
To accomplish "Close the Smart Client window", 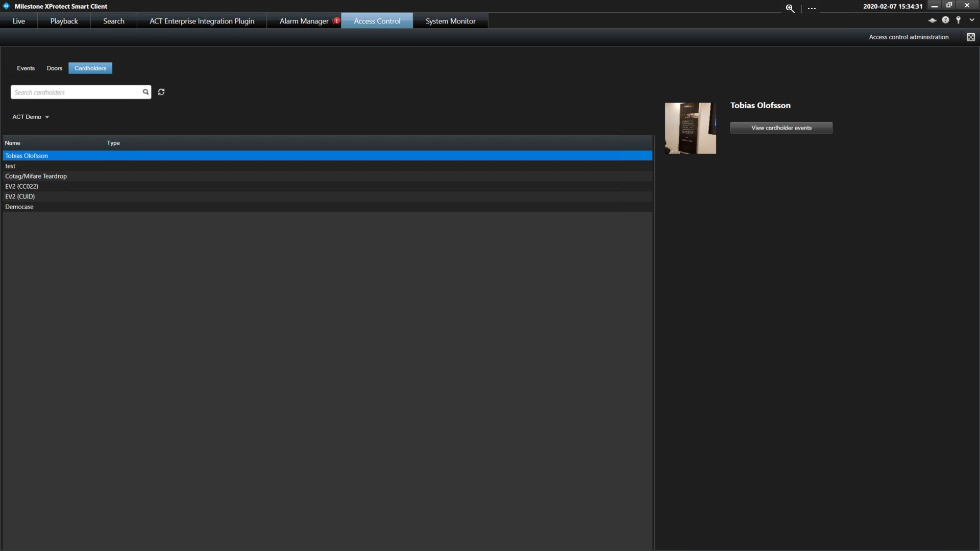I will [x=967, y=6].
